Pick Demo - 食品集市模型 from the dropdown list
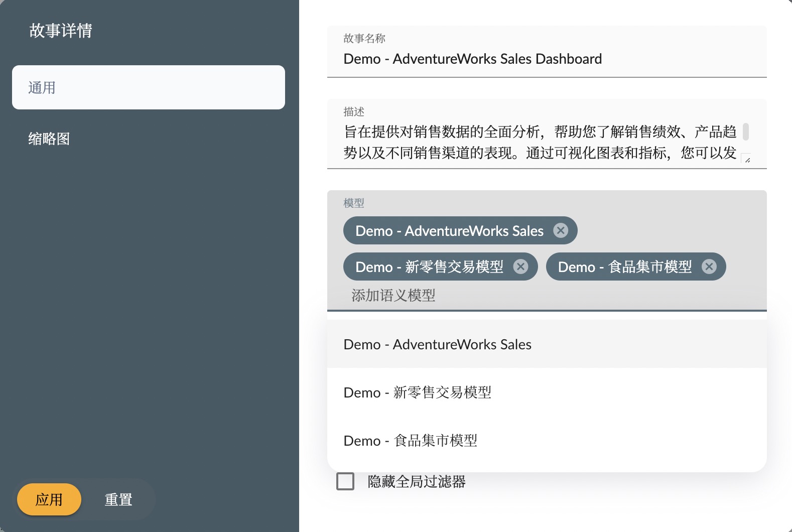Image resolution: width=792 pixels, height=532 pixels. pos(410,441)
